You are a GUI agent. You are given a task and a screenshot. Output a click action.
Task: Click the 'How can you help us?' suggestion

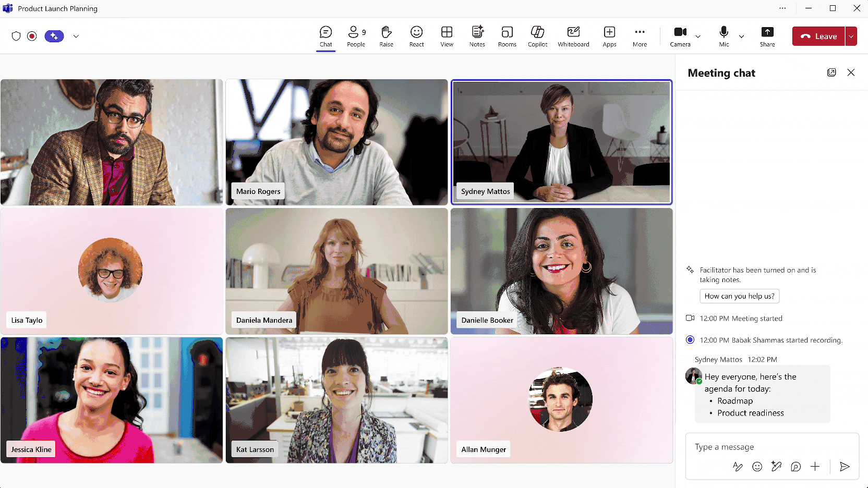pyautogui.click(x=739, y=296)
